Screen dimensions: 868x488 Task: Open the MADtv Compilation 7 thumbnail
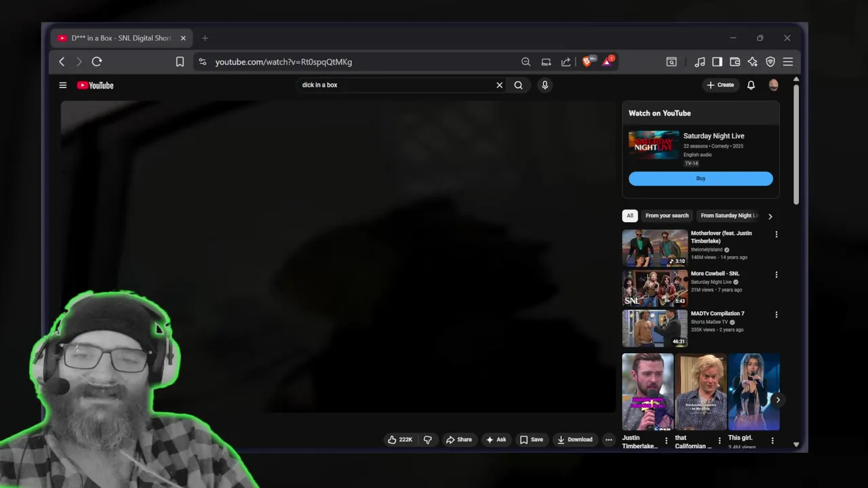(655, 329)
